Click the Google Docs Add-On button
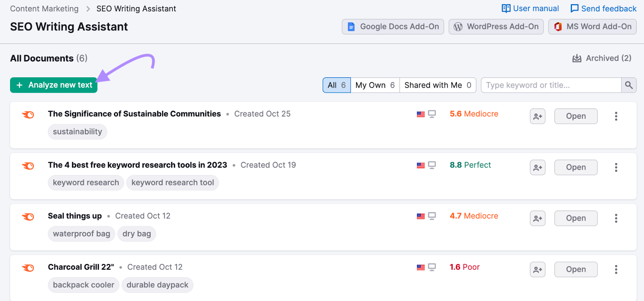The width and height of the screenshot is (644, 301). coord(393,27)
